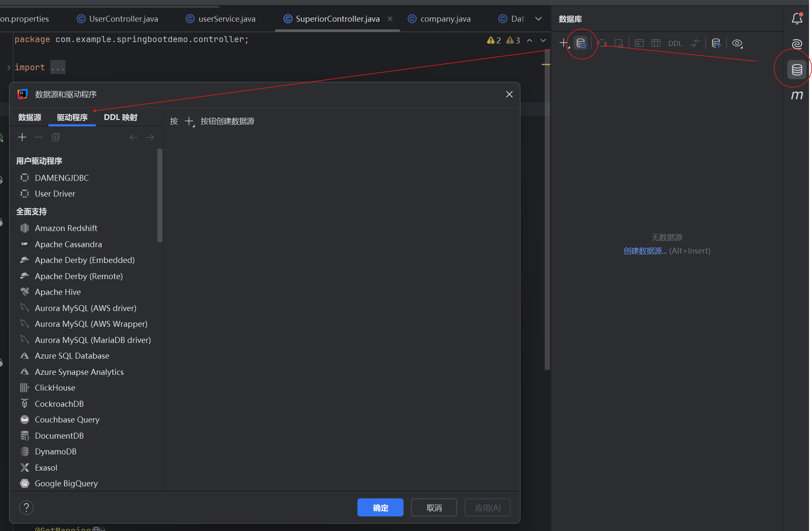
Task: Switch to the 数据源 tab
Action: point(29,117)
